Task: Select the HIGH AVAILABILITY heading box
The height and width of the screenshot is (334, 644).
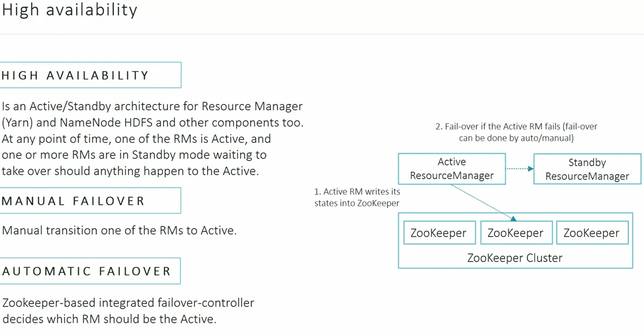Action: pos(91,75)
